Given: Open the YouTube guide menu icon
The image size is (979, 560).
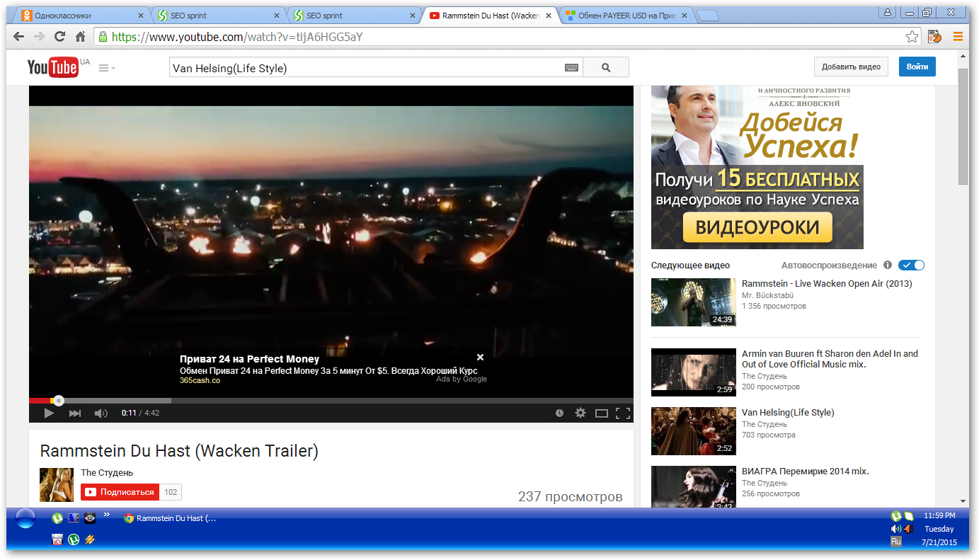Looking at the screenshot, I should (106, 68).
